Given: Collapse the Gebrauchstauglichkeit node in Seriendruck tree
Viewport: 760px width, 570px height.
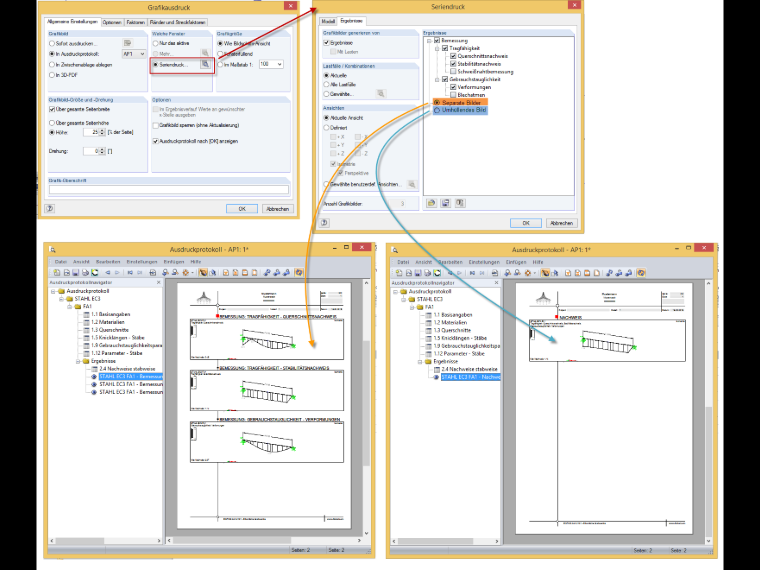Looking at the screenshot, I should point(437,79).
